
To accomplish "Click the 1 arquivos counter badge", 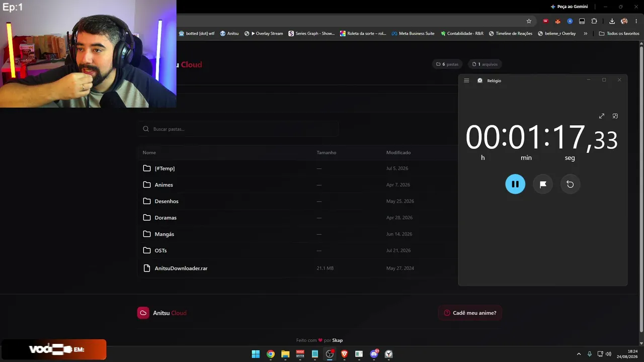I will (x=486, y=64).
